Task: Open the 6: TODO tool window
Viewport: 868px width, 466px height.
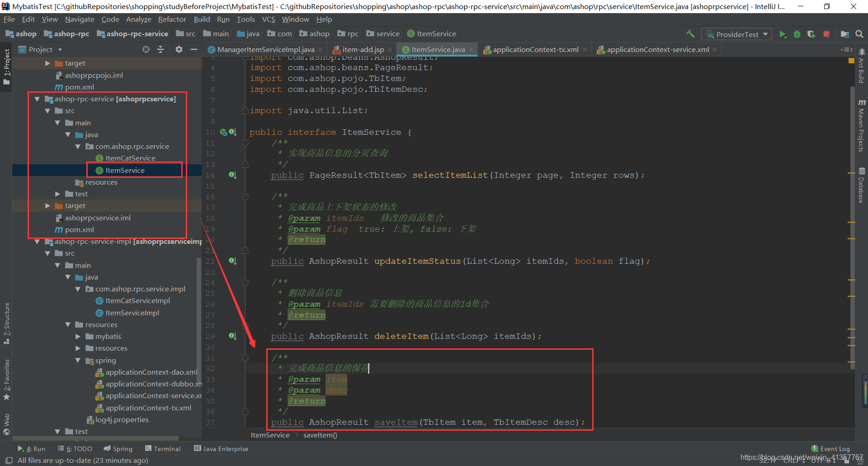Action: click(x=75, y=449)
